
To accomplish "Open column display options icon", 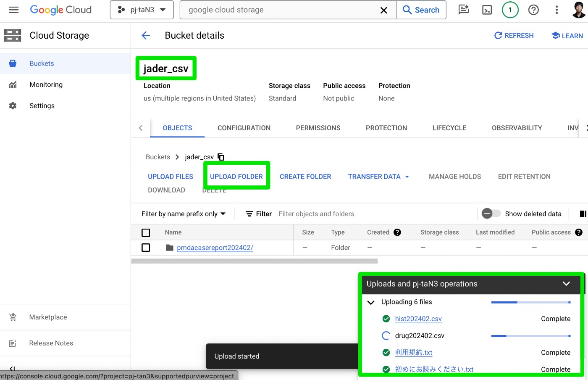I will click(x=583, y=214).
